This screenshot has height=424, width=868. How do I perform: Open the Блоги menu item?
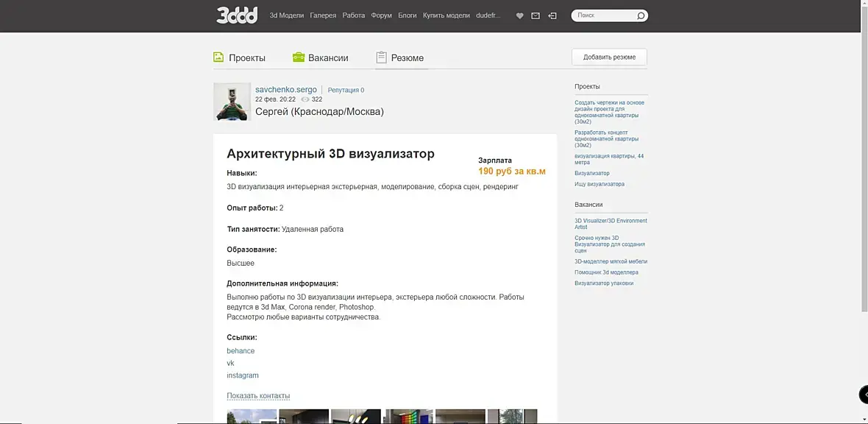[408, 15]
